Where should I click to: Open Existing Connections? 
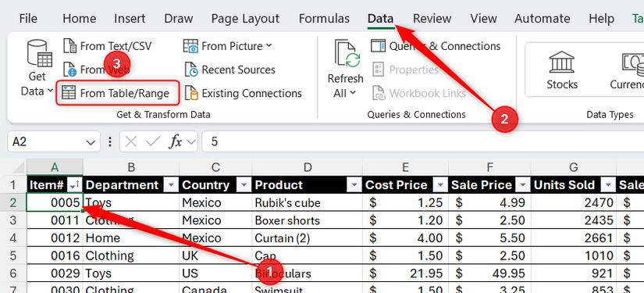point(243,93)
